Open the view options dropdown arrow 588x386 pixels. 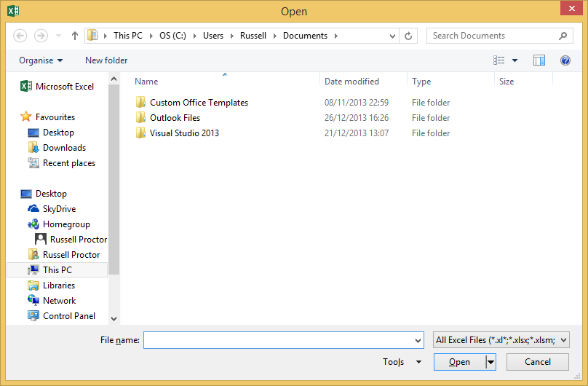click(x=515, y=60)
